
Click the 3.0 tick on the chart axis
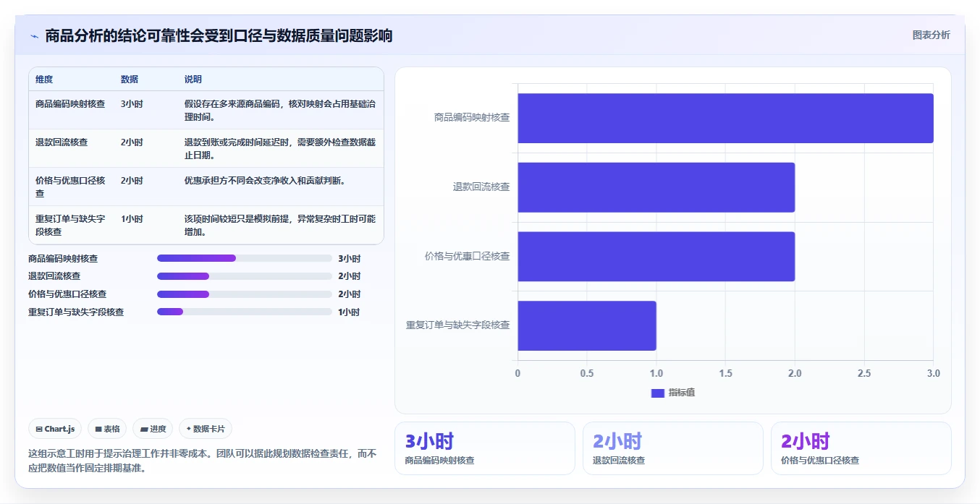coord(934,374)
